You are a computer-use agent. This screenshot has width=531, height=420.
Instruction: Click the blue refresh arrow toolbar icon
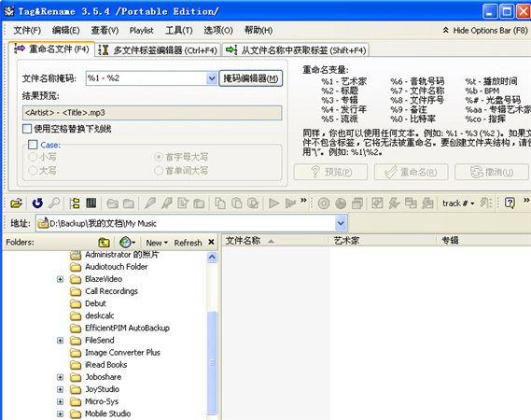[x=37, y=203]
